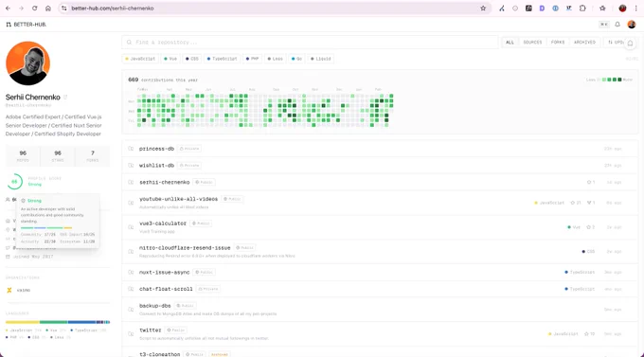The height and width of the screenshot is (357, 644).
Task: Toggle the JavaScript language filter
Action: (140, 59)
